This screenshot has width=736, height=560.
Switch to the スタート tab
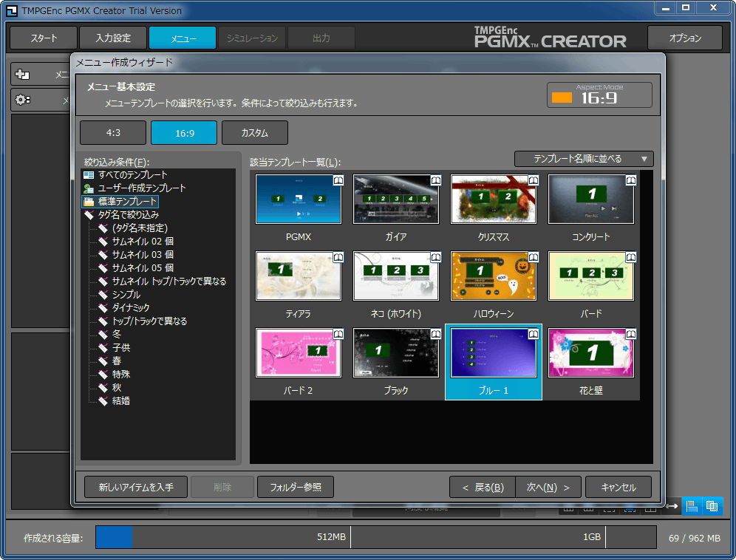coord(44,38)
